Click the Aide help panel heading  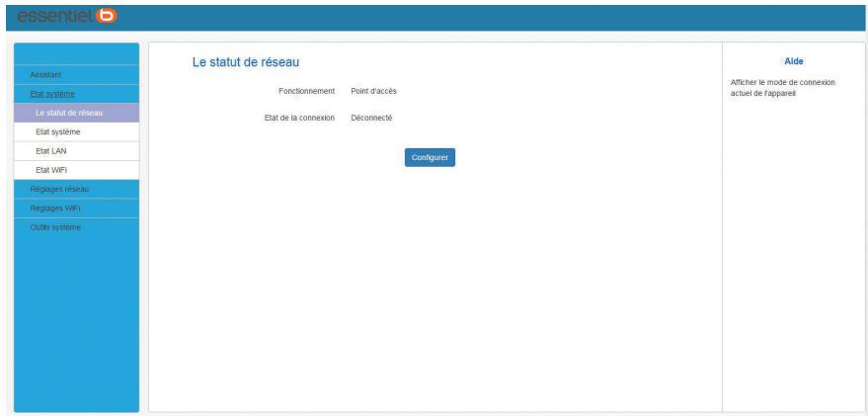(793, 61)
